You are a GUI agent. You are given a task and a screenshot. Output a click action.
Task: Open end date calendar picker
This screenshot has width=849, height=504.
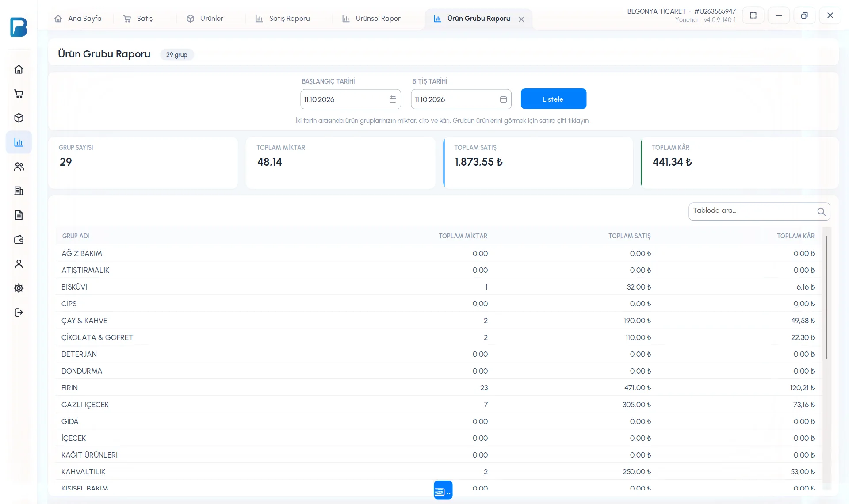503,99
